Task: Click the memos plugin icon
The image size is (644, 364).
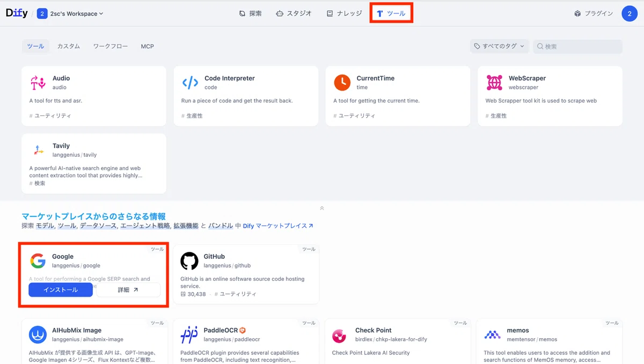Action: pos(492,335)
